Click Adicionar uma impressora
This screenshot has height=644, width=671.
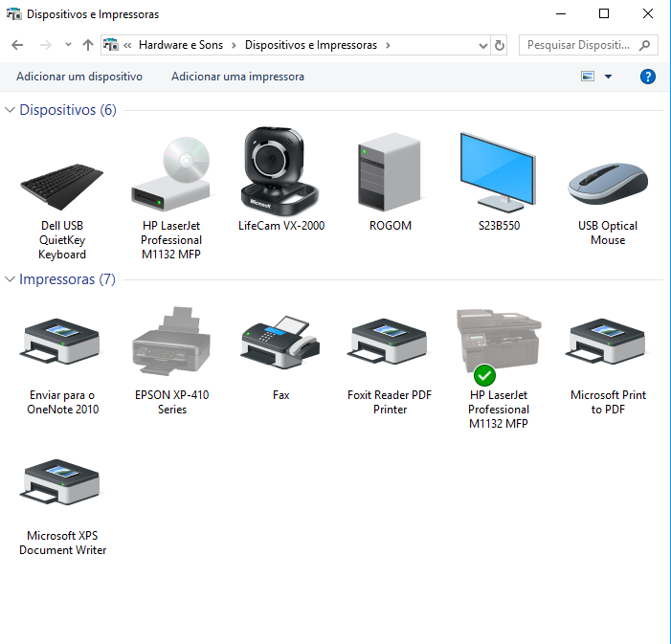click(x=238, y=77)
